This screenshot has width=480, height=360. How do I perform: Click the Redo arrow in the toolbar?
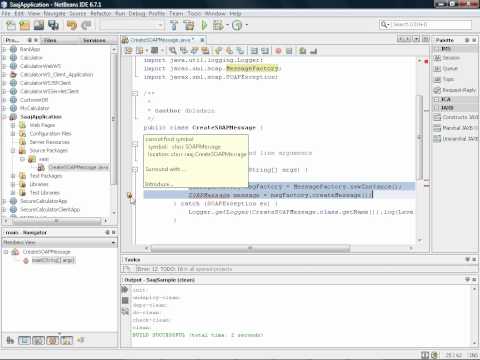86,25
